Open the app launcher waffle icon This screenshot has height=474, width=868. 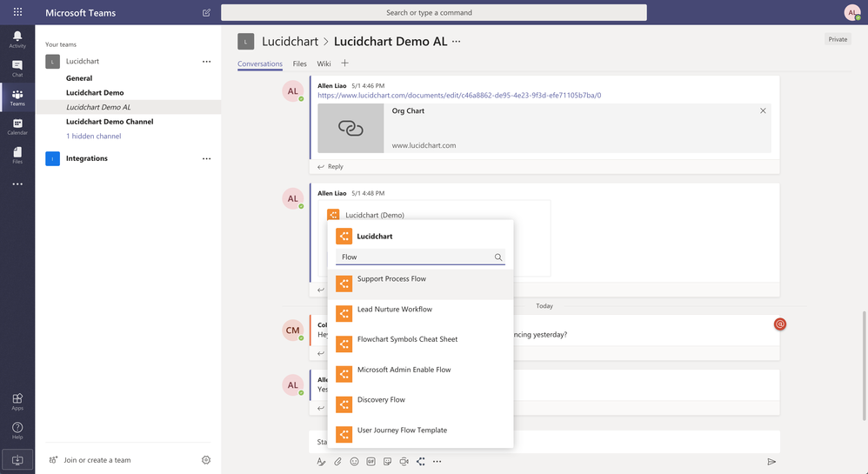coord(17,11)
